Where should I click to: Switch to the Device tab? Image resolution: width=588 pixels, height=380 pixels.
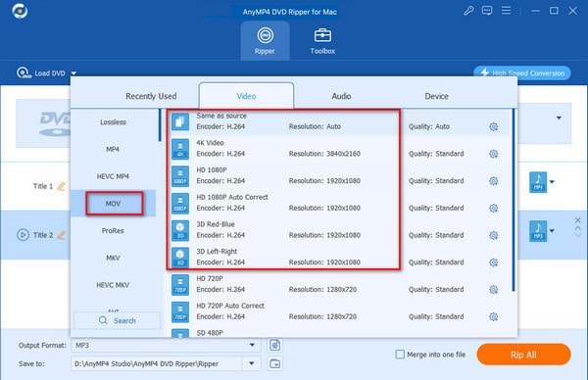tap(436, 96)
